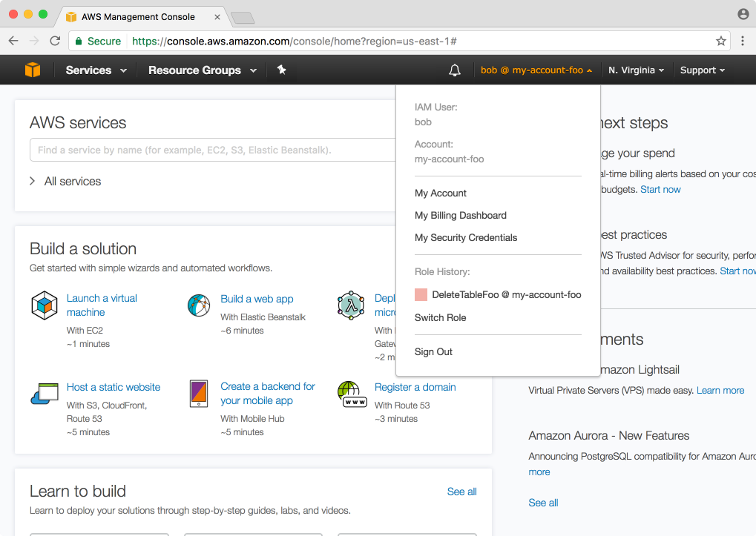Bookmark this page with the star icon
756x536 pixels.
pos(720,41)
